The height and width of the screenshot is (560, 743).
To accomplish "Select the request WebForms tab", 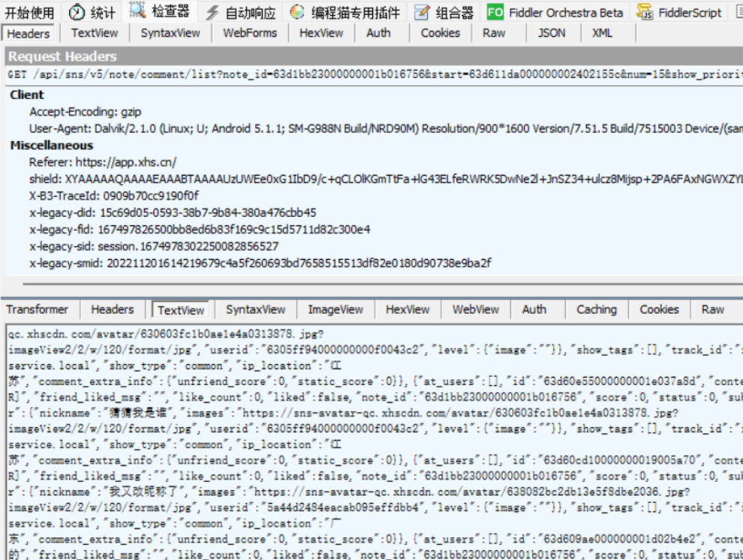I will pyautogui.click(x=250, y=33).
